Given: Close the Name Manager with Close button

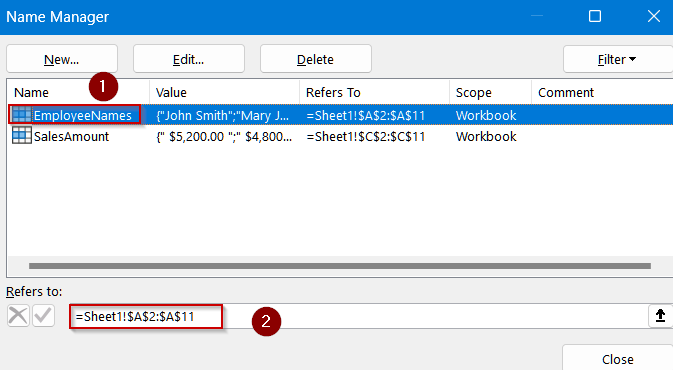Looking at the screenshot, I should (618, 359).
